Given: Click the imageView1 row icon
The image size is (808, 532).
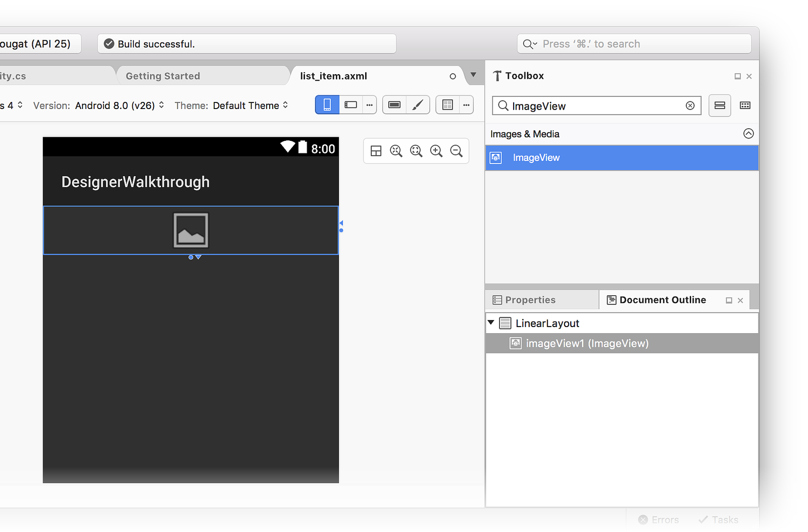Looking at the screenshot, I should 516,343.
